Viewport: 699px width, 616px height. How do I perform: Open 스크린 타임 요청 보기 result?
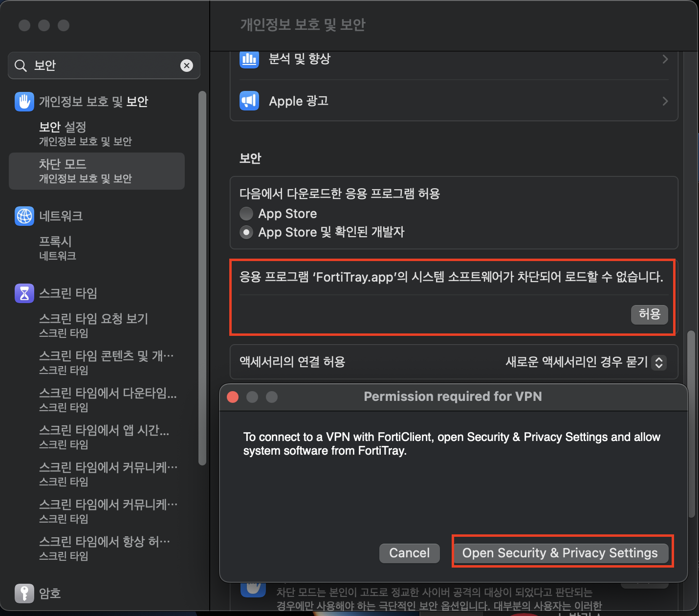pos(97,326)
